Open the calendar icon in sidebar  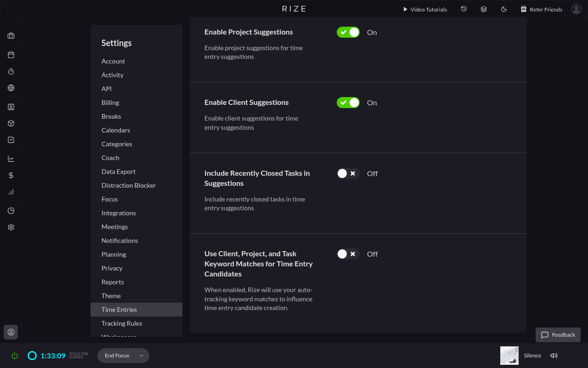point(11,55)
